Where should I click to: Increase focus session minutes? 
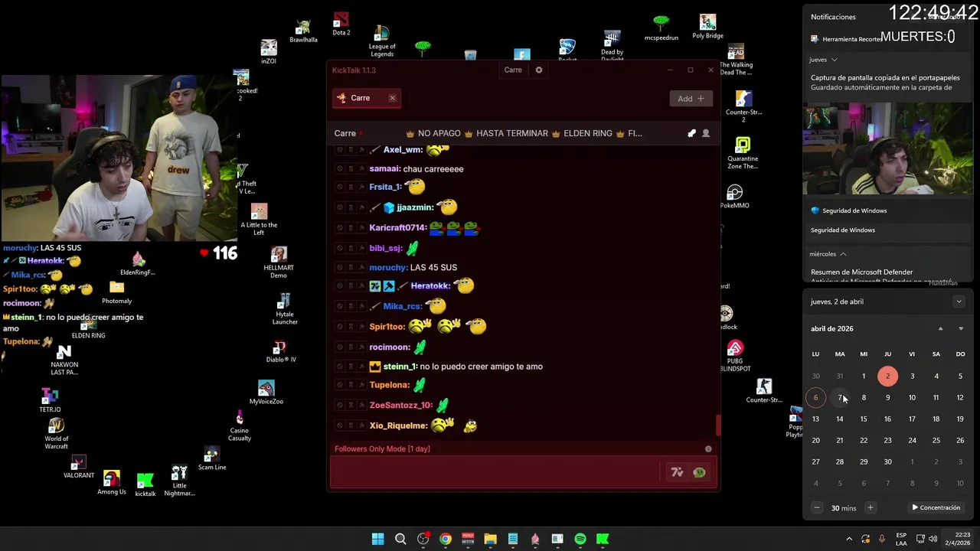870,507
